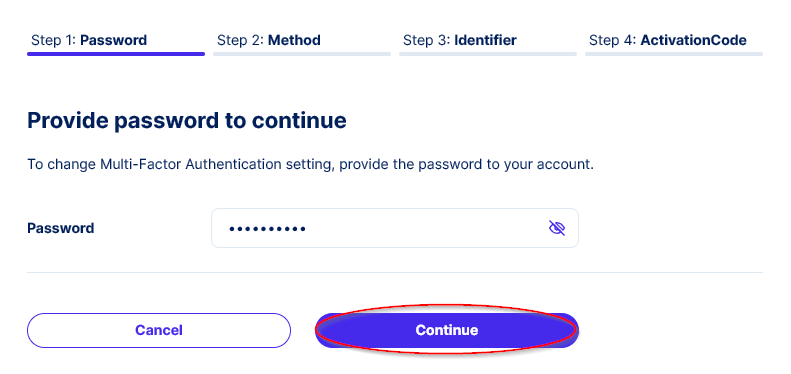Click the bold Password field label
Viewport: 791px width, 374px height.
[61, 228]
